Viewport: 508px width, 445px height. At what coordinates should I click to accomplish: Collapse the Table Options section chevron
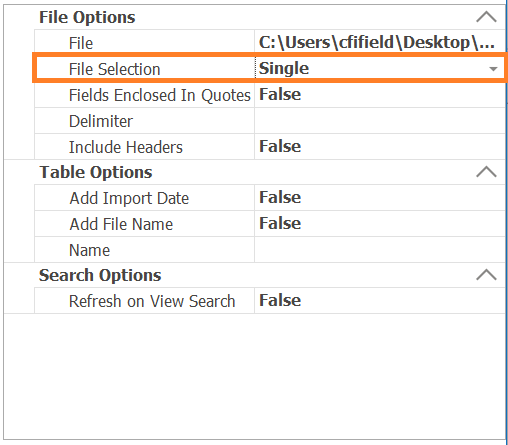486,172
